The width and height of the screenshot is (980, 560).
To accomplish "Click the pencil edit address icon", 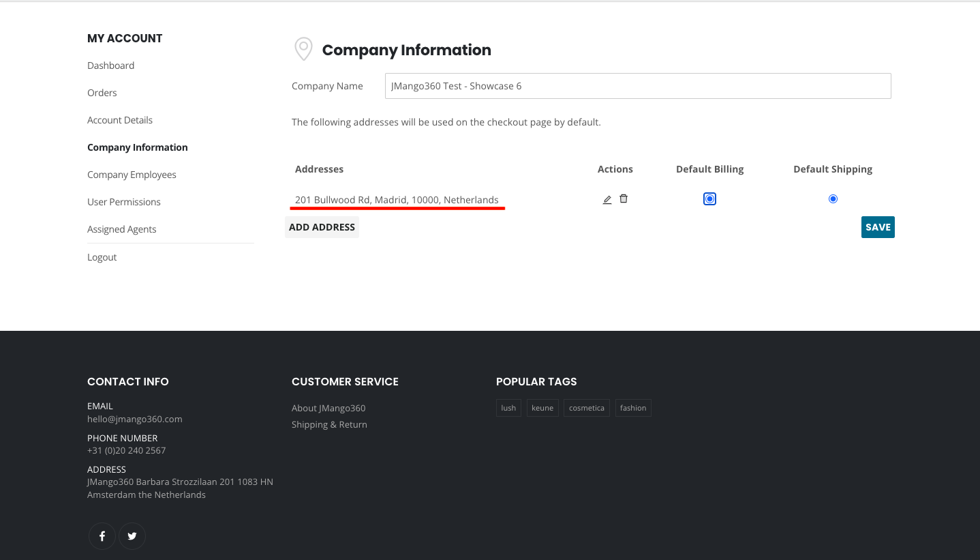I will click(x=607, y=199).
